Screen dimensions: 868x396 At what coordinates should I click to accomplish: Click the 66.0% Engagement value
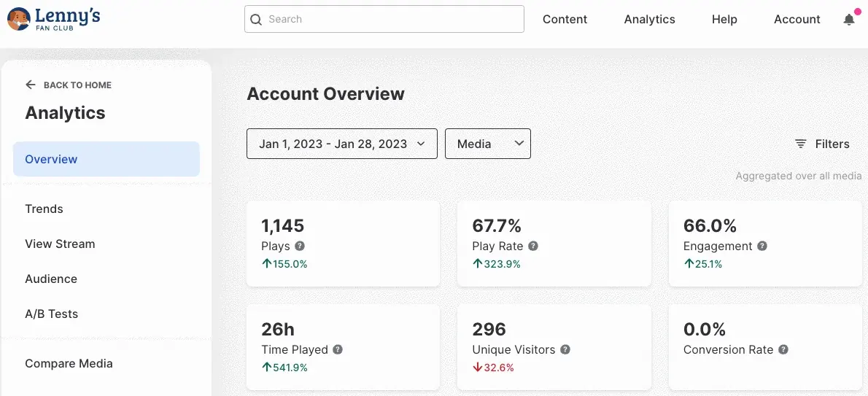point(710,225)
